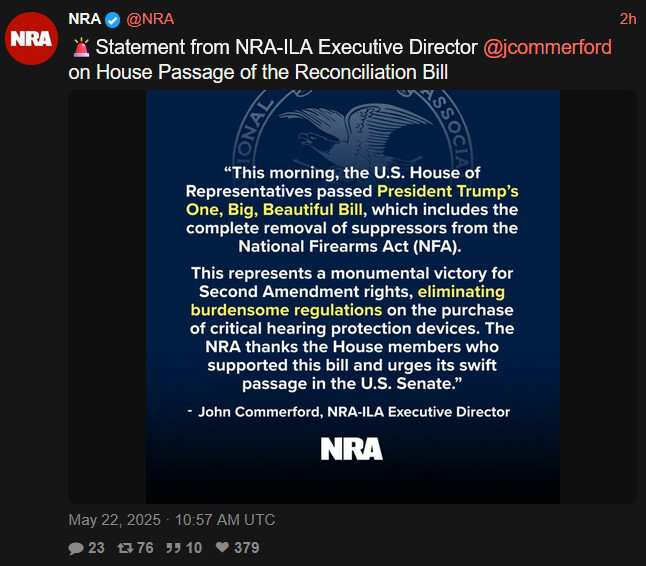Click the heart like icon
The image size is (646, 566).
pyautogui.click(x=222, y=547)
